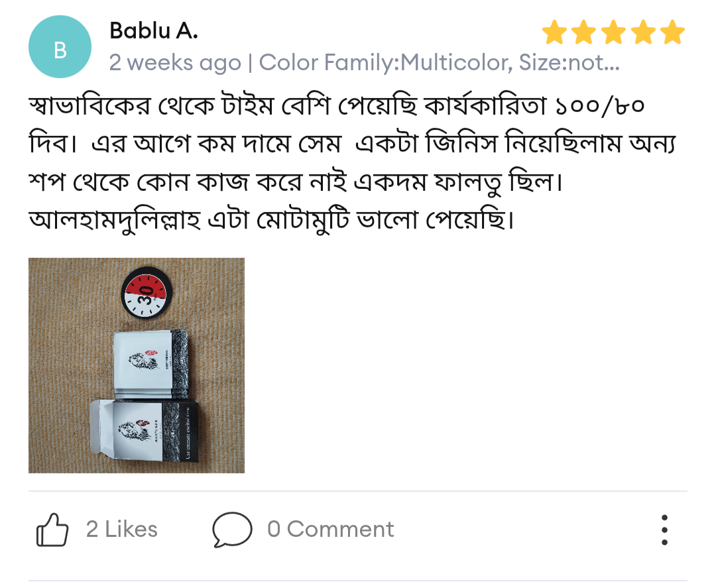
Task: Click the third rating star
Action: point(613,32)
